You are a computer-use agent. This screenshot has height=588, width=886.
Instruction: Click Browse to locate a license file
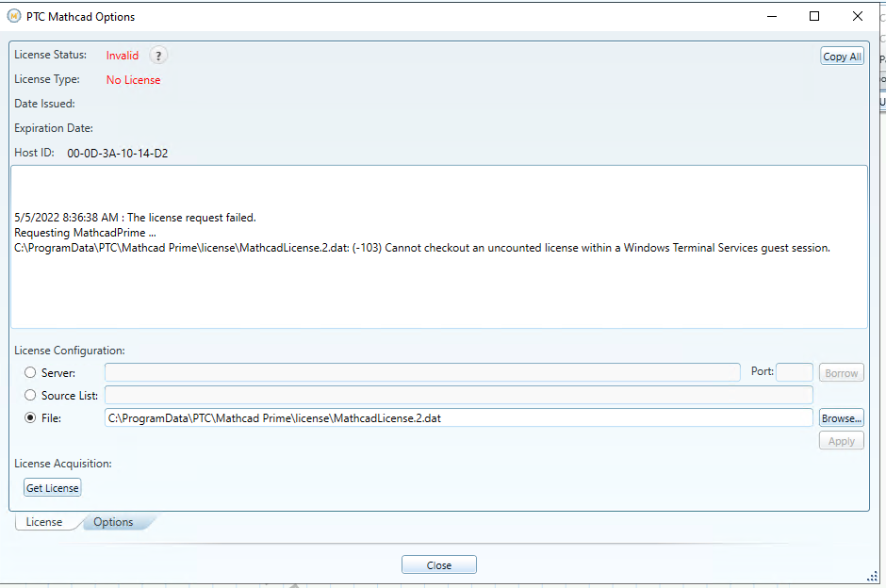click(x=841, y=417)
